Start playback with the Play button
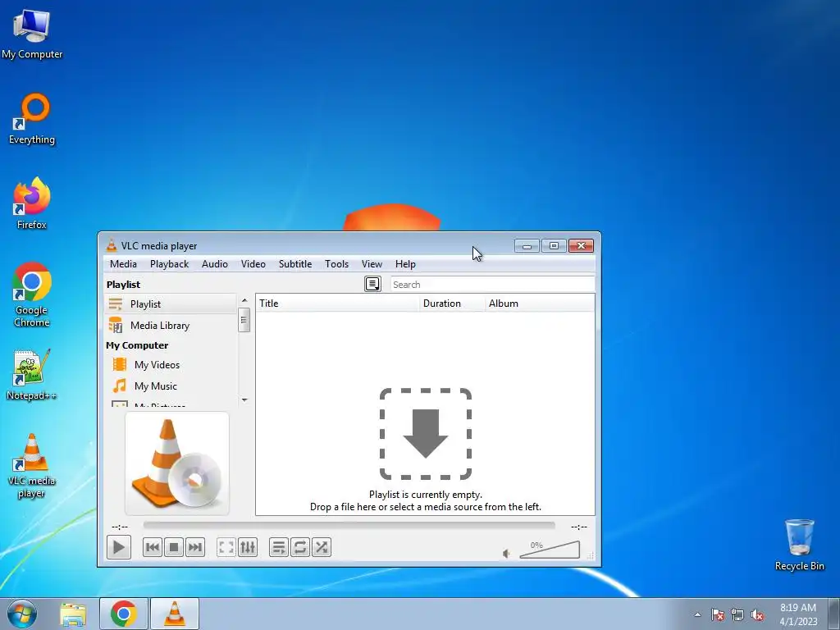 pos(118,547)
